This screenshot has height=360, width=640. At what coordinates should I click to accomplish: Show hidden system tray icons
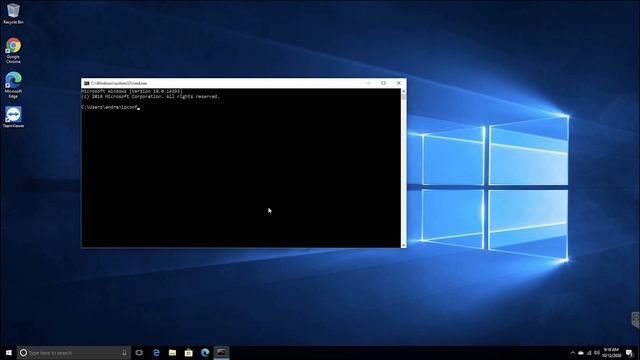(572, 353)
